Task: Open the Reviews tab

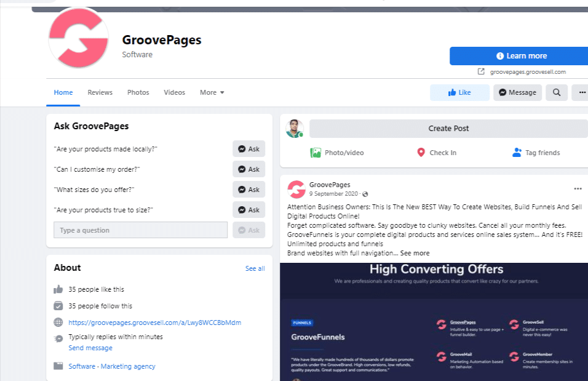Action: tap(100, 92)
